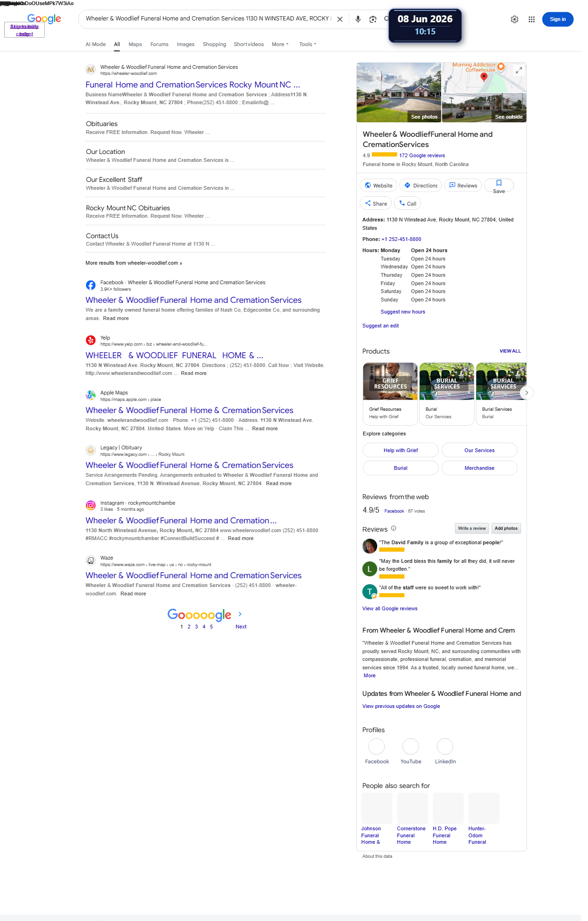Screen dimensions: 588x921
Task: Click inside the Google search input field
Action: (x=208, y=19)
